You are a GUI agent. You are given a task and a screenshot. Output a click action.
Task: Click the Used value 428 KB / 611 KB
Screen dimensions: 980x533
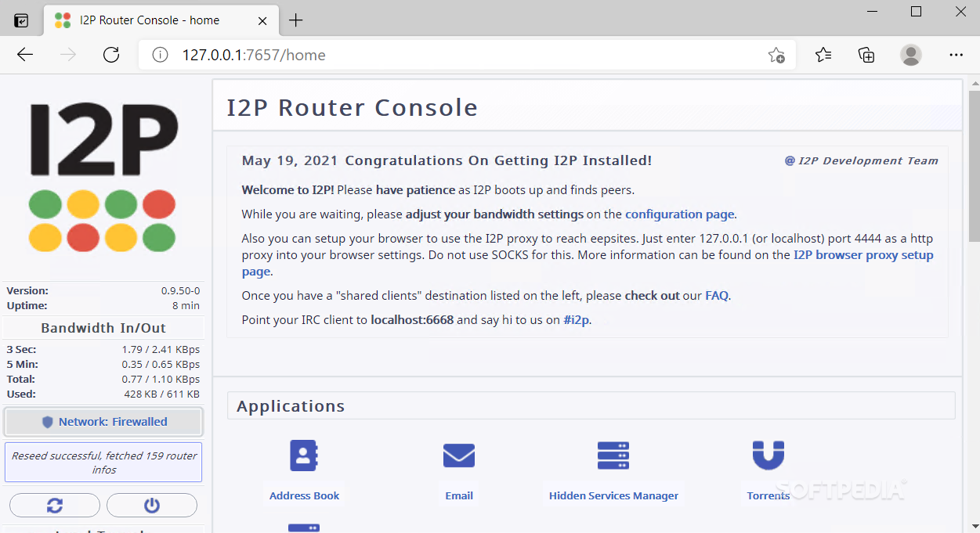click(x=161, y=394)
